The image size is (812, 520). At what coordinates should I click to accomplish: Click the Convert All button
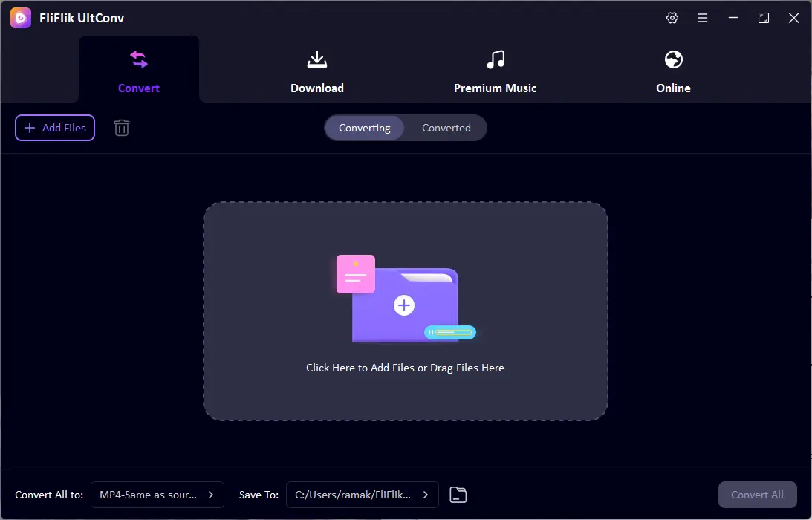(x=757, y=495)
